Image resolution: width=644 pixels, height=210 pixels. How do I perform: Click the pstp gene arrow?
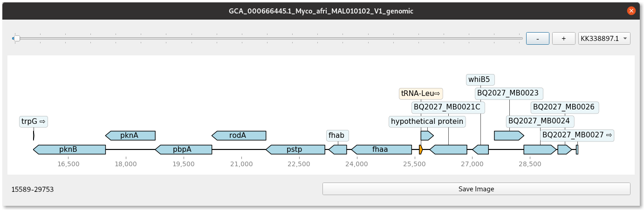[295, 149]
